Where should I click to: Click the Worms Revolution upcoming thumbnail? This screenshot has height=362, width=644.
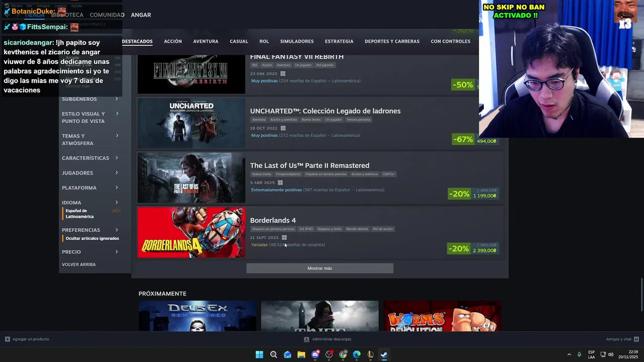click(442, 316)
